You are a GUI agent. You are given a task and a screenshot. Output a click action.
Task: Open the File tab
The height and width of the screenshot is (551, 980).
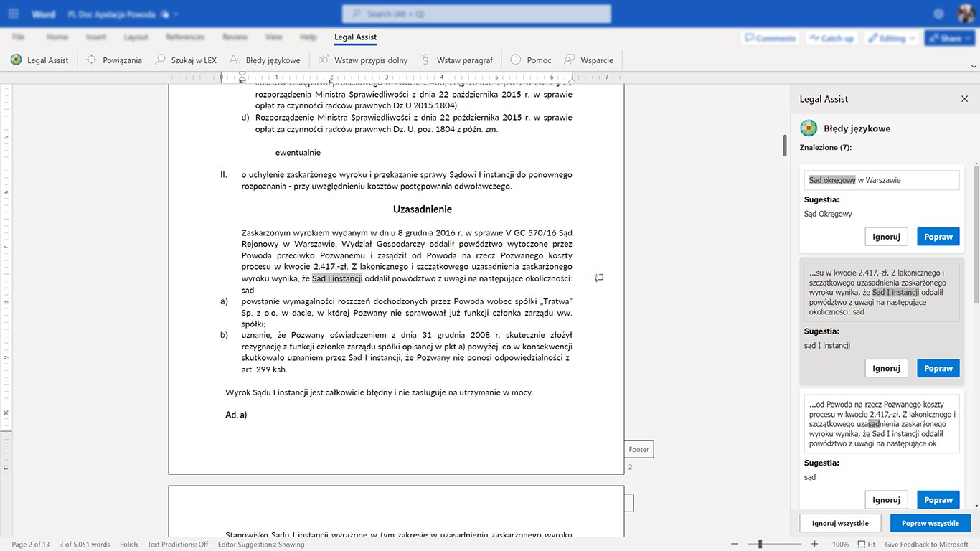coord(19,37)
